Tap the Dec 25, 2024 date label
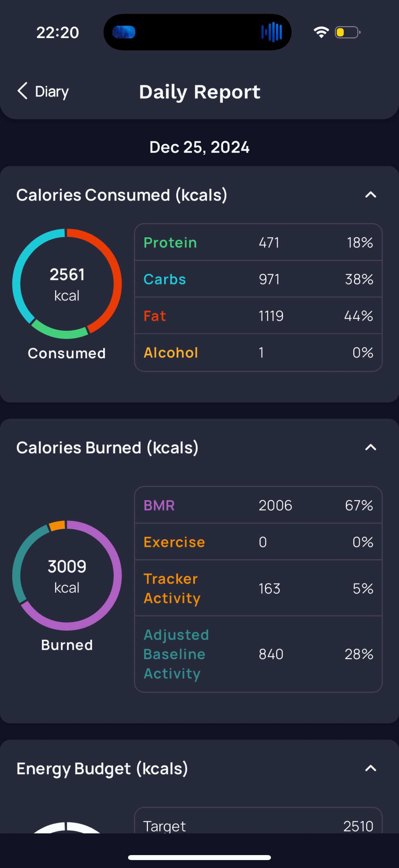 tap(199, 147)
